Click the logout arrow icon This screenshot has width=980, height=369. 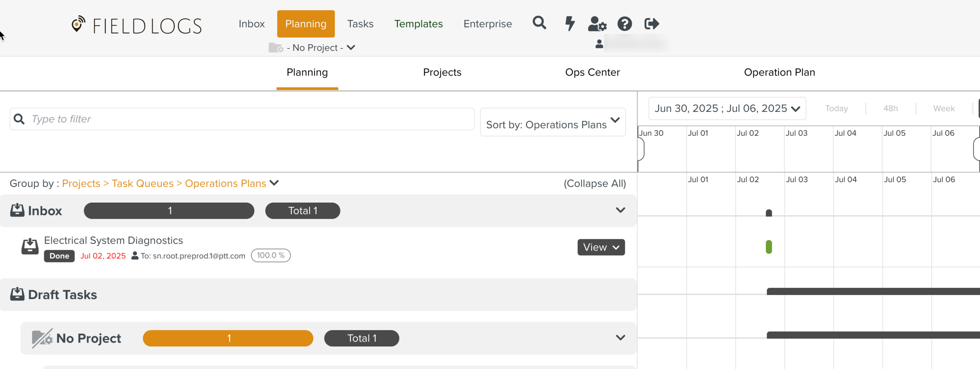[652, 24]
